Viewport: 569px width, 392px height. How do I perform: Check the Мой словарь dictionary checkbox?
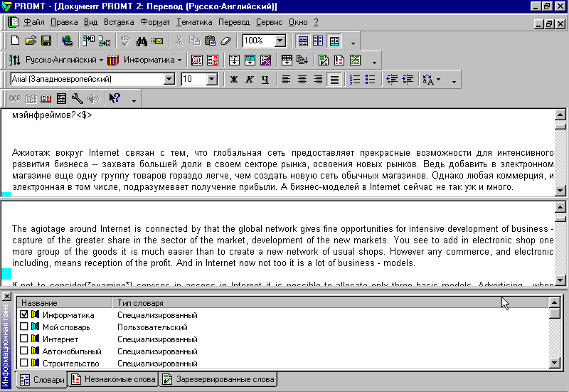(x=24, y=327)
